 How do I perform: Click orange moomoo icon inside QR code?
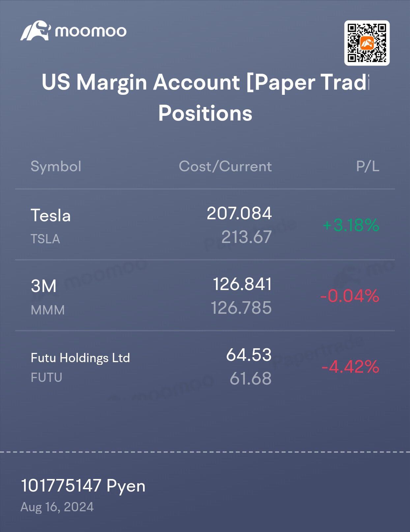(x=367, y=43)
